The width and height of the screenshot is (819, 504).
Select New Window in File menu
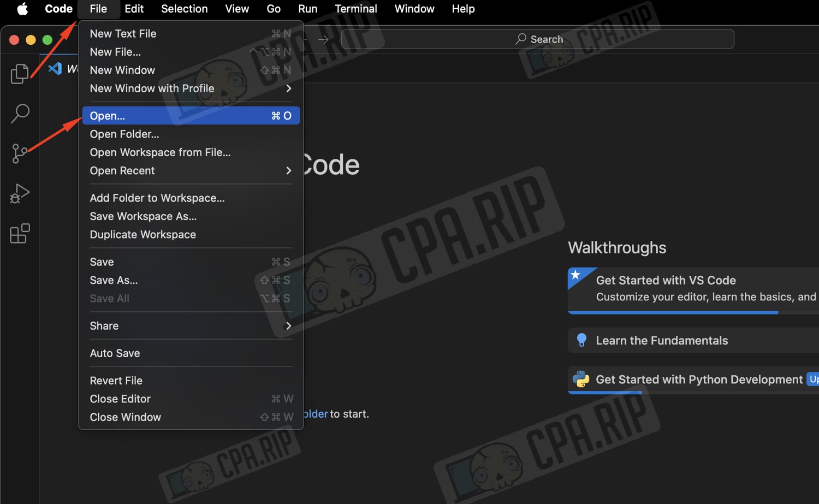[191, 70]
